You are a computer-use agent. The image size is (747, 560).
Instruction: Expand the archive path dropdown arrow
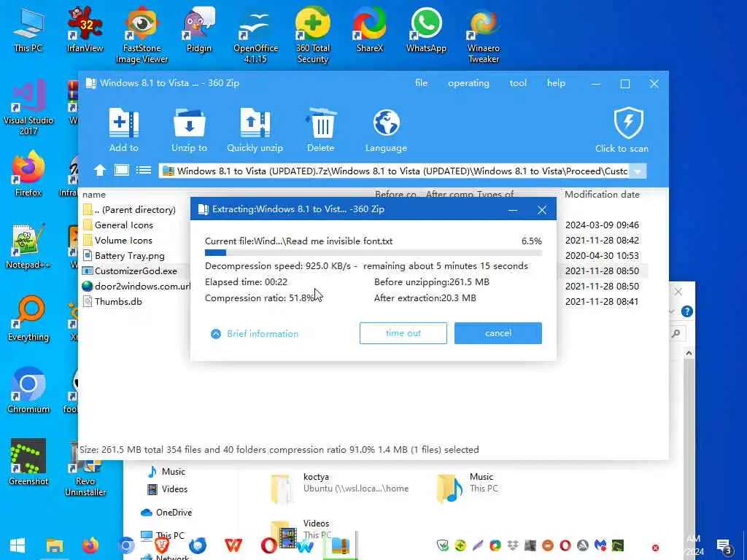[x=638, y=171]
